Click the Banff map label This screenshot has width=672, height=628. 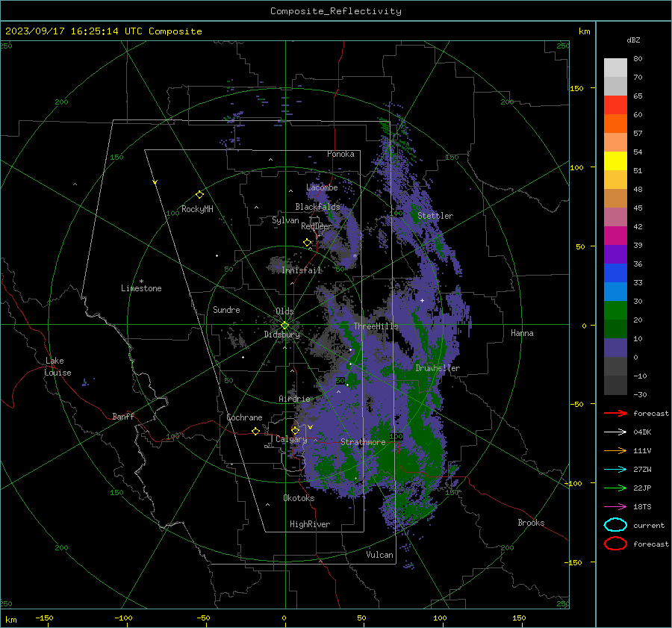point(123,416)
